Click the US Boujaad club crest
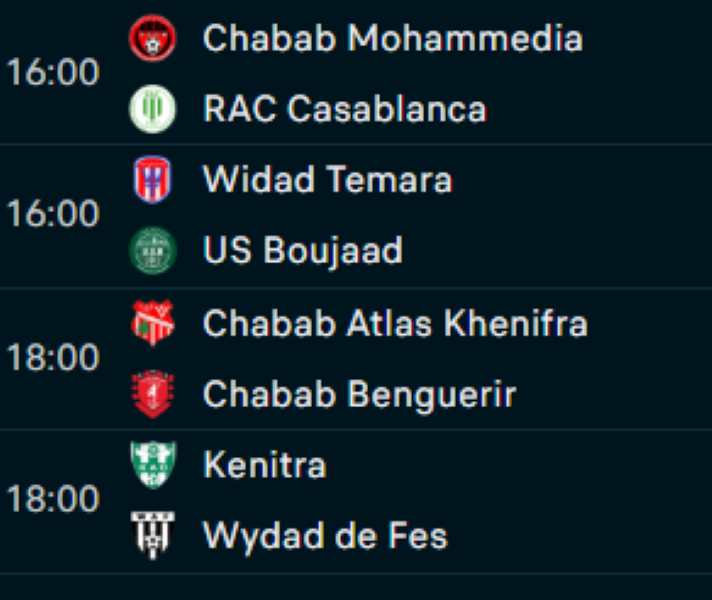The height and width of the screenshot is (600, 712). tap(153, 251)
